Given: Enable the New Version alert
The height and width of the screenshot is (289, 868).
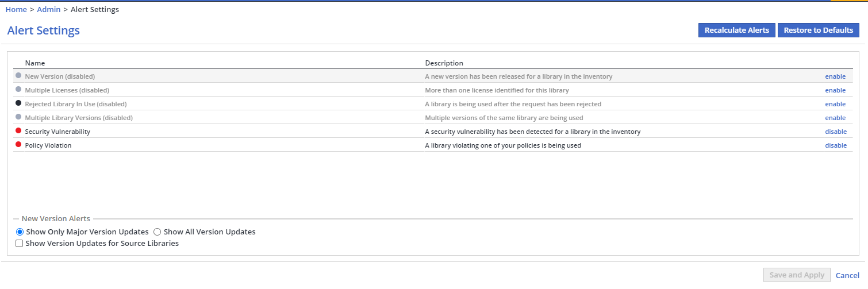Looking at the screenshot, I should (835, 76).
